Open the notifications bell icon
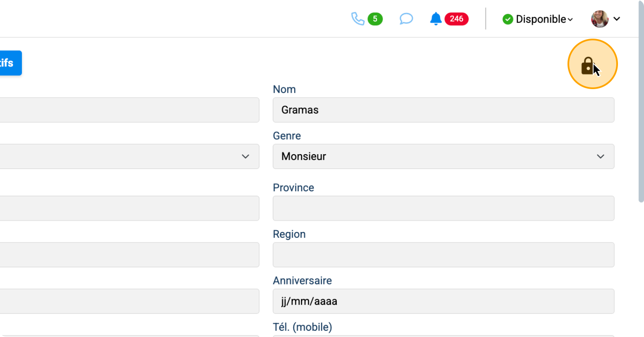This screenshot has height=337, width=644. [435, 19]
